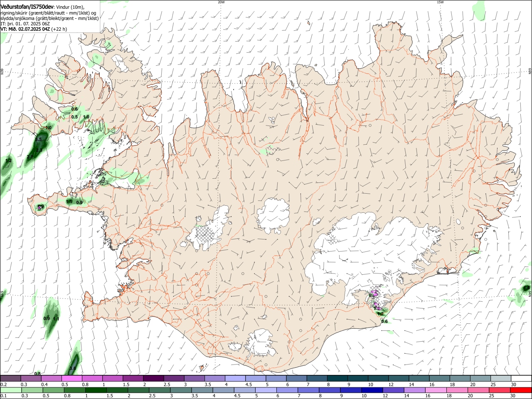This screenshot has height=399, width=532.
Task: Pick lower legend bright red swatch after 30
Action: click(521, 390)
